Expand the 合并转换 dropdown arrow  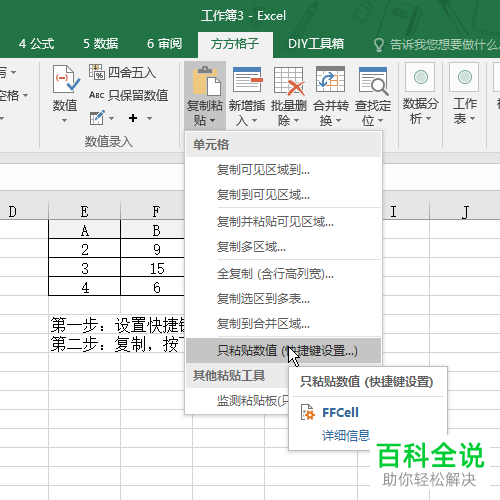click(x=338, y=120)
